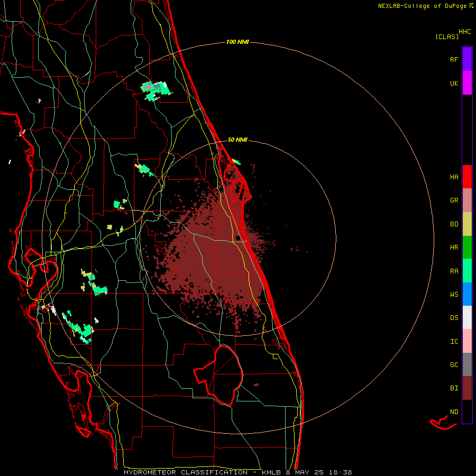Click the DS legend label
This screenshot has width=476, height=476.
point(454,318)
